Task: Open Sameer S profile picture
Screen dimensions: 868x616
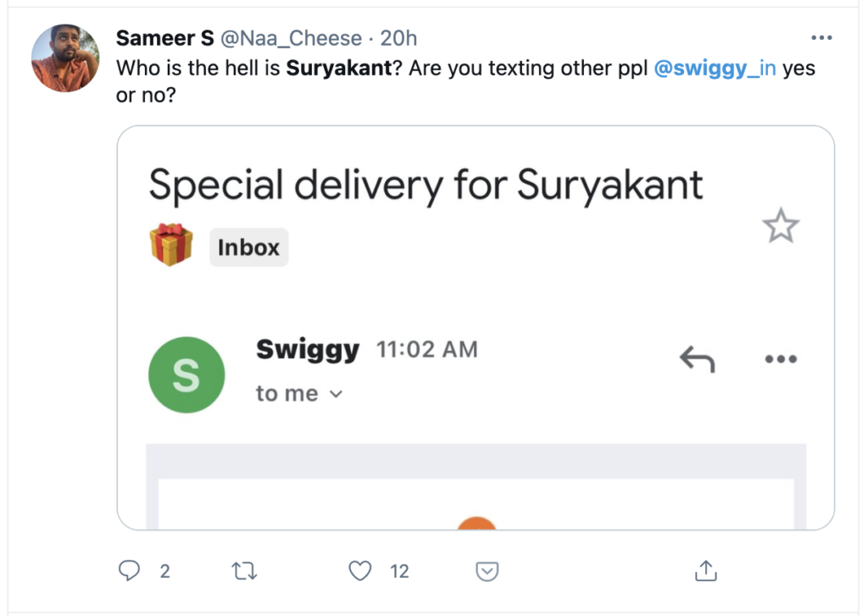Action: point(65,58)
